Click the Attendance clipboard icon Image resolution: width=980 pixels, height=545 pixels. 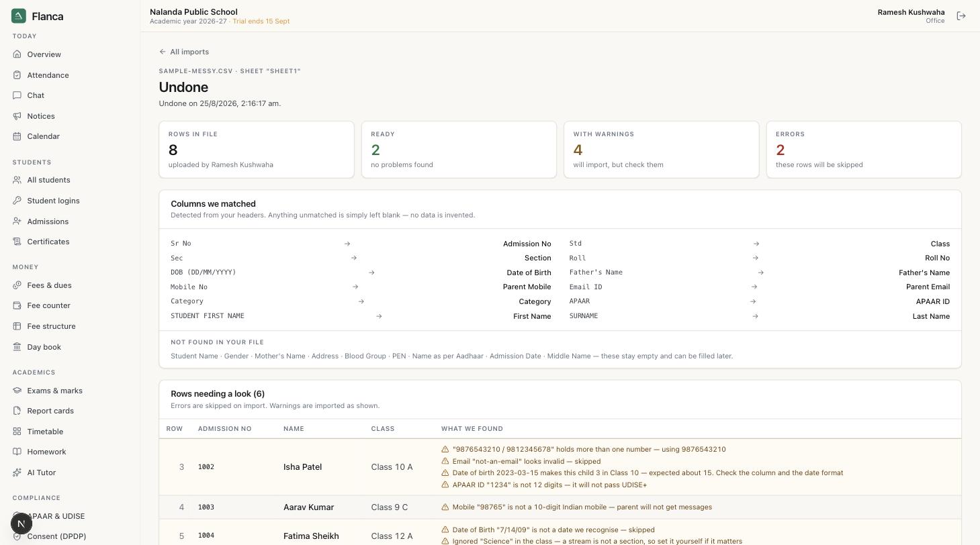tap(17, 75)
